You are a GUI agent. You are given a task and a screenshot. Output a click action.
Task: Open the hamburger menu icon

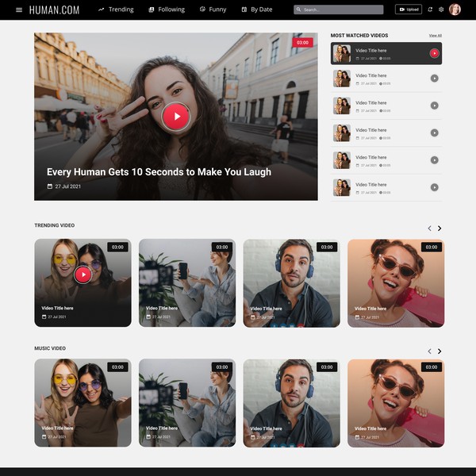pyautogui.click(x=19, y=10)
